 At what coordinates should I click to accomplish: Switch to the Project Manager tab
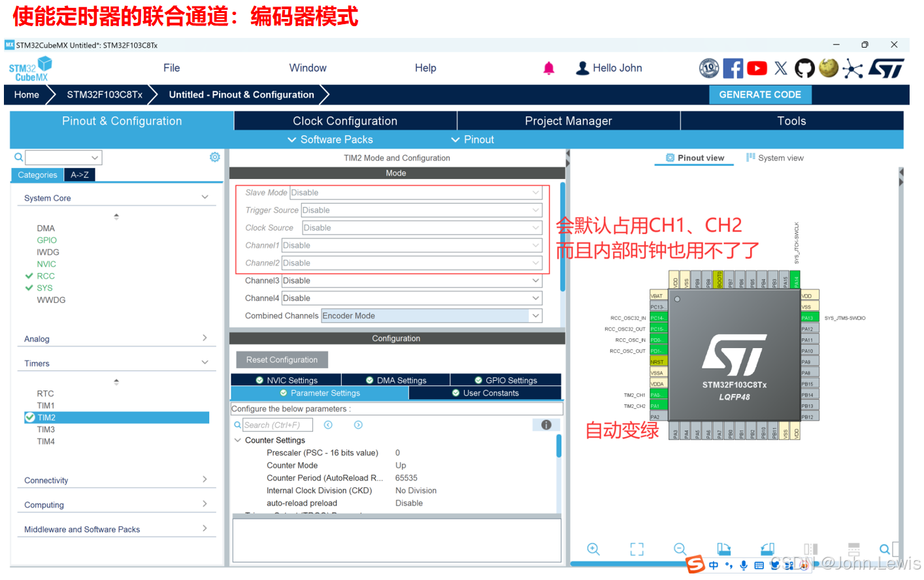[569, 121]
